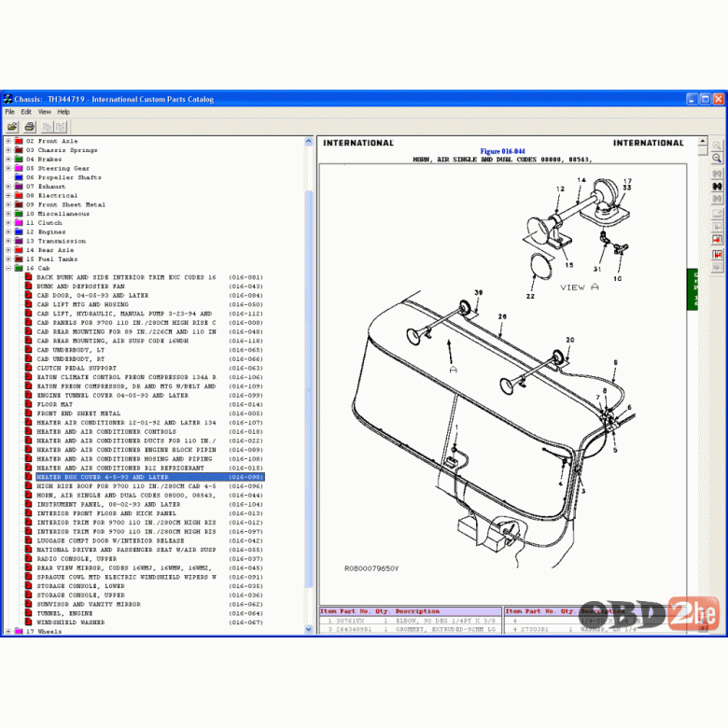Screen dimensions: 728x728
Task: Click red folder icon for 02 Front Axle
Action: 19,141
